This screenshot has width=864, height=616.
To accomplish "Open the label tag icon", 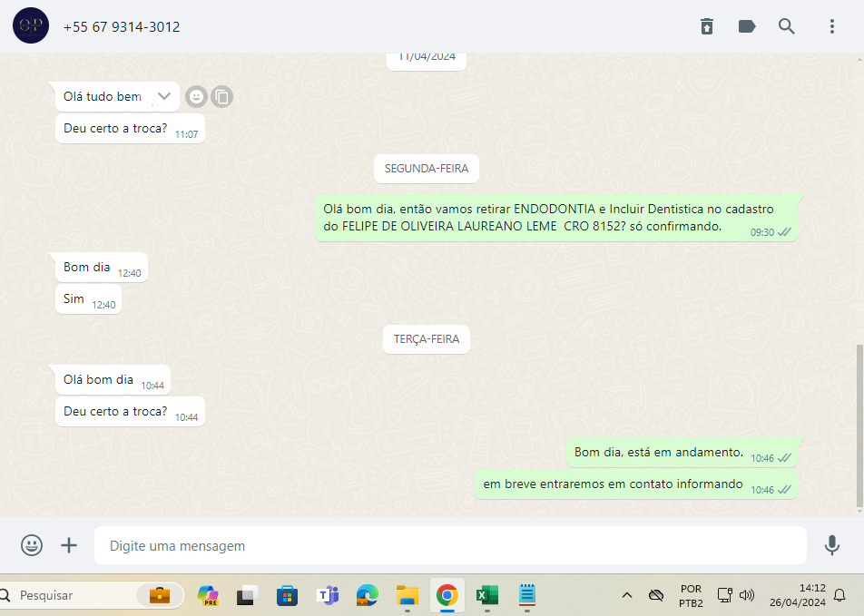I will click(747, 26).
